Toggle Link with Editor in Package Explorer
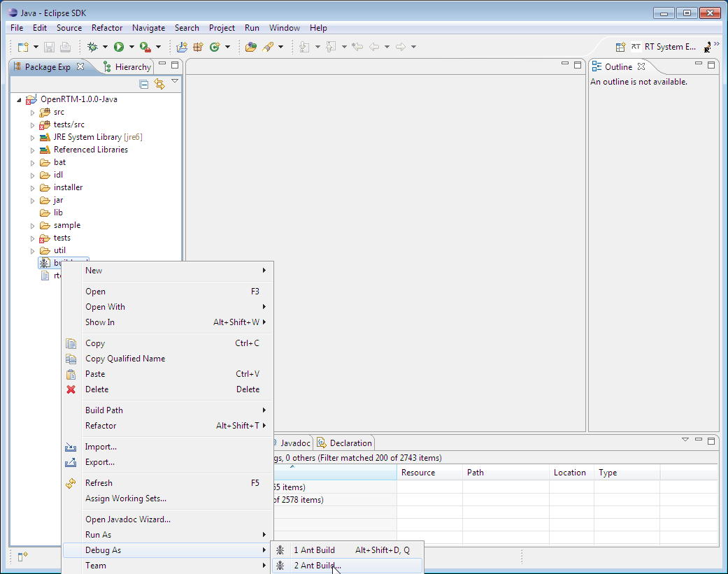 tap(159, 84)
